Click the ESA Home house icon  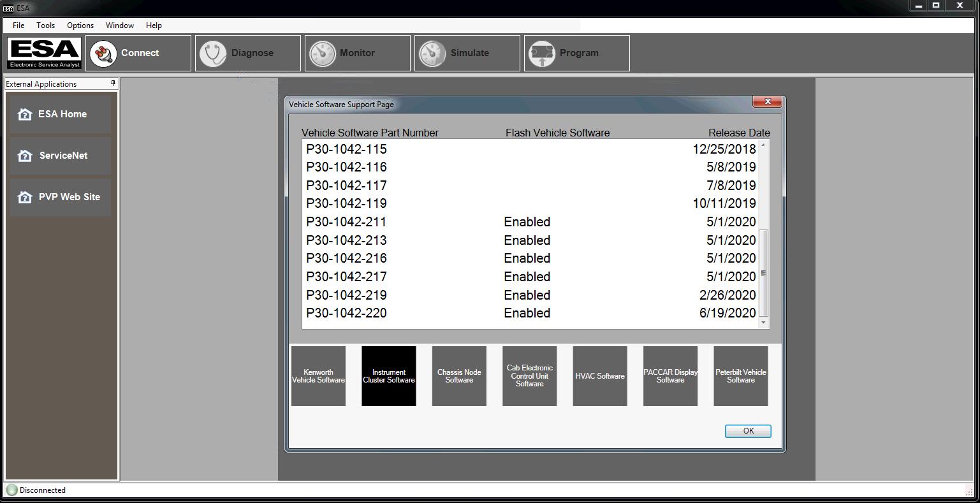25,114
